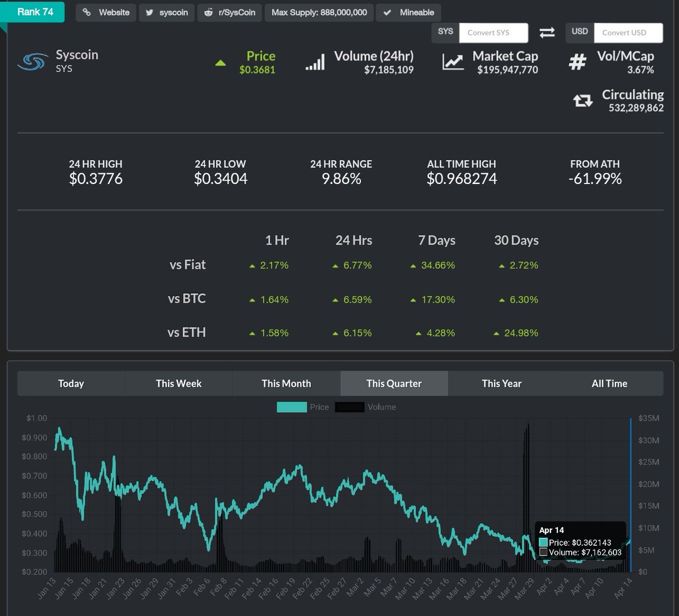Toggle the Volume series in chart legend

pyautogui.click(x=366, y=407)
